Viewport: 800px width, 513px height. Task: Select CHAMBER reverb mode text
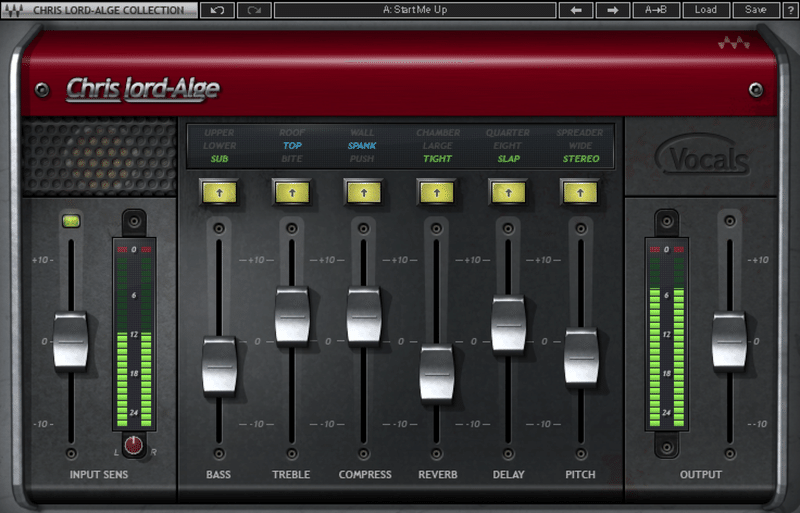click(x=438, y=133)
